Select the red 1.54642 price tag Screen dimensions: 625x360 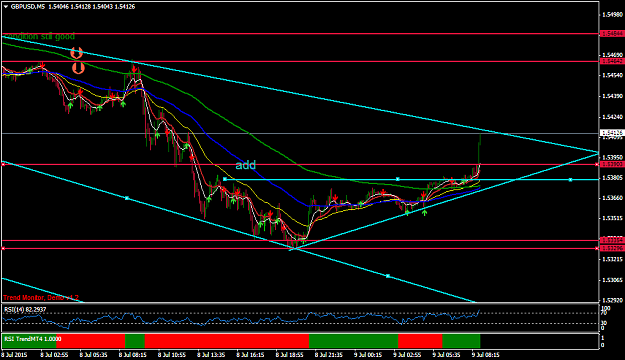(x=612, y=61)
